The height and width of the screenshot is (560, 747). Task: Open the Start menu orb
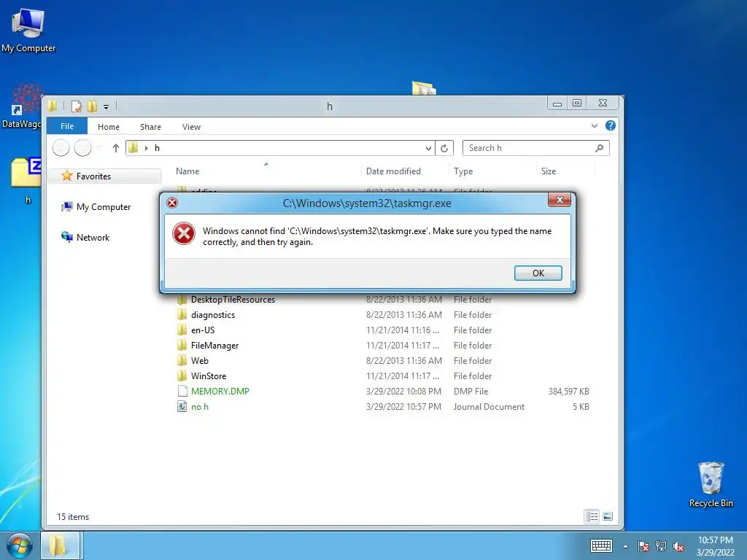click(19, 545)
